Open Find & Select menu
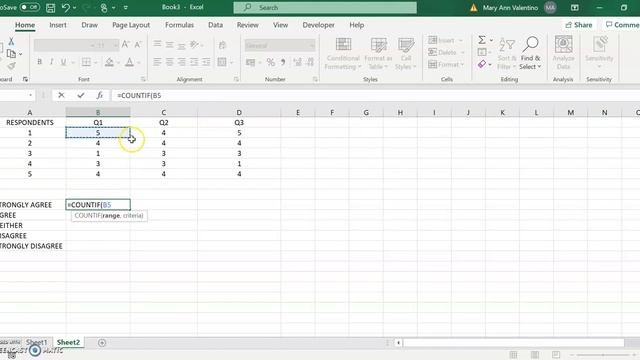 pos(530,53)
